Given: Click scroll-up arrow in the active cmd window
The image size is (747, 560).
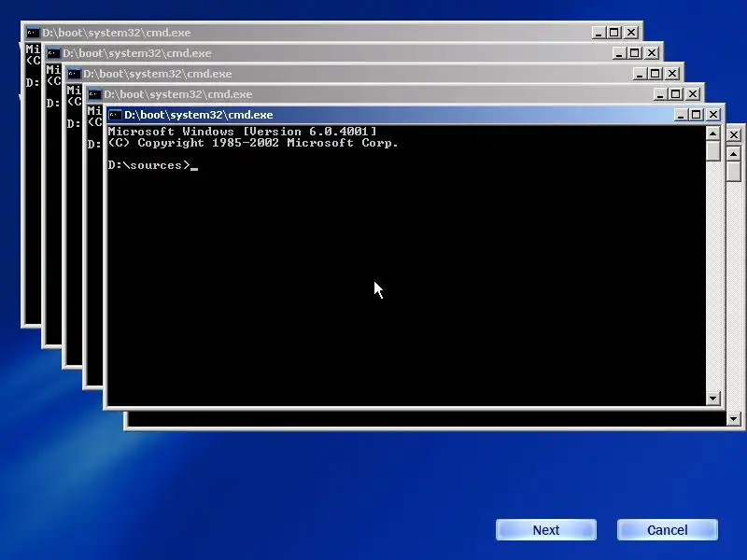Looking at the screenshot, I should point(712,133).
